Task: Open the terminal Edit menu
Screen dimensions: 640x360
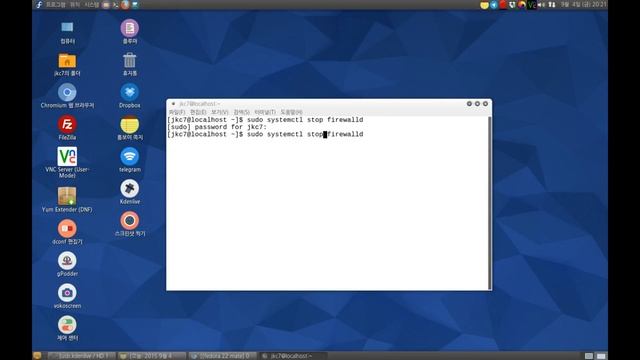Action: [x=198, y=112]
